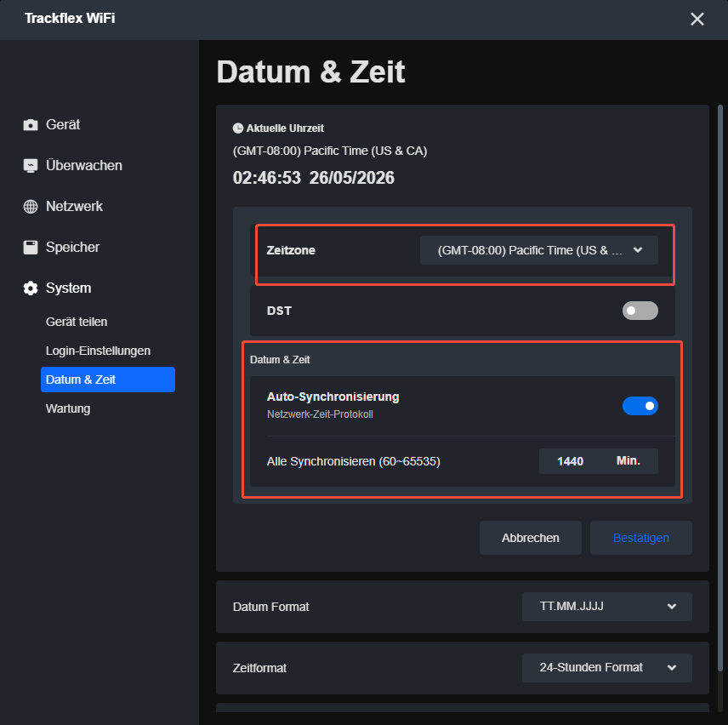
Task: Click the clock icon next to Aktuelle Uhrzeit
Action: pyautogui.click(x=238, y=128)
